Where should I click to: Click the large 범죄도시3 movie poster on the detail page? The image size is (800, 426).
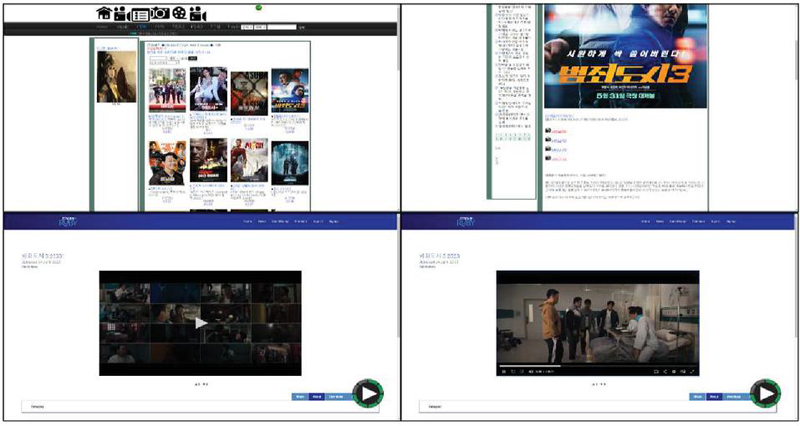(x=625, y=56)
